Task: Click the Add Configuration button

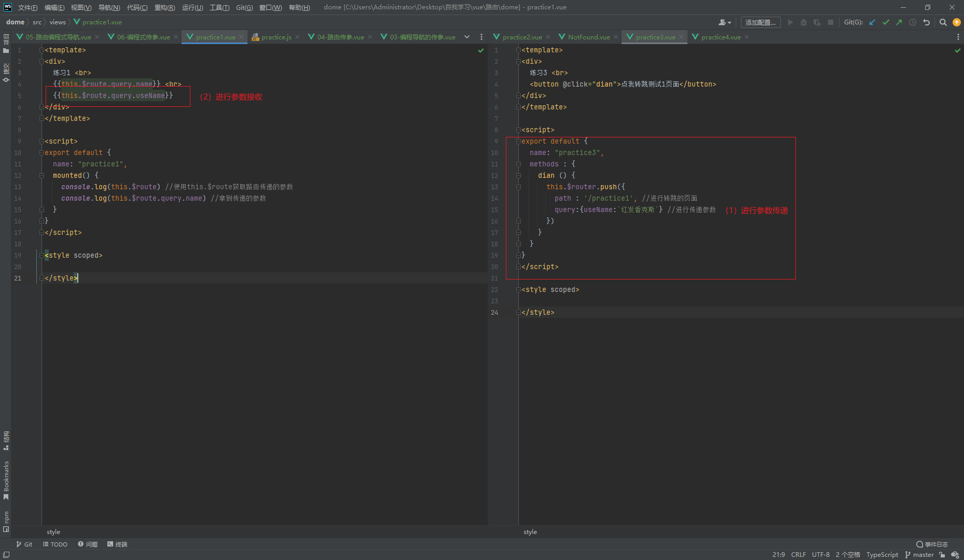Action: [x=760, y=22]
